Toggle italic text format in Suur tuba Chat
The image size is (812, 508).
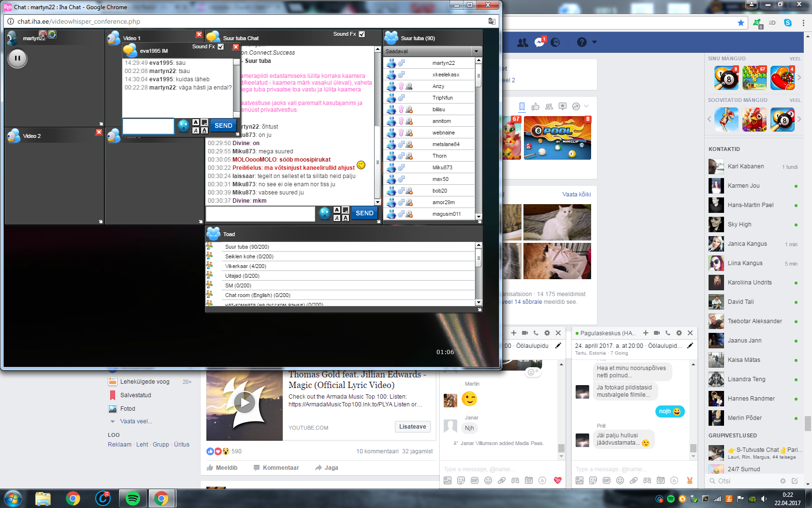click(x=337, y=218)
